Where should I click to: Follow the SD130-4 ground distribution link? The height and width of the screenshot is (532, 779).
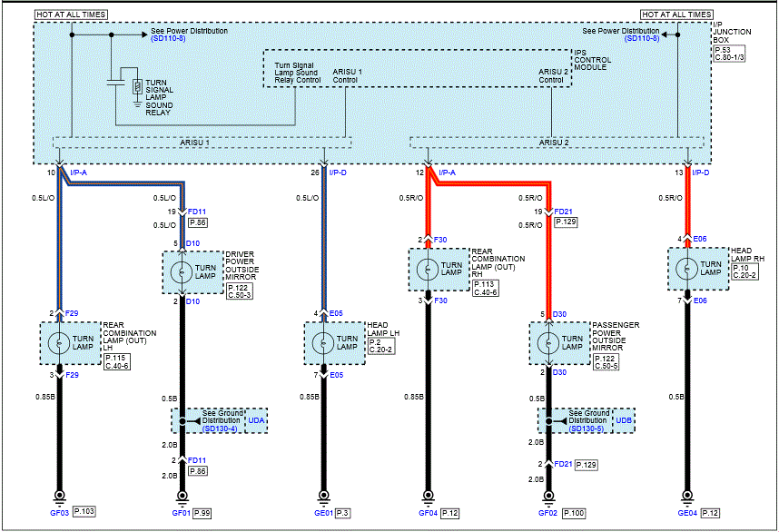220,429
